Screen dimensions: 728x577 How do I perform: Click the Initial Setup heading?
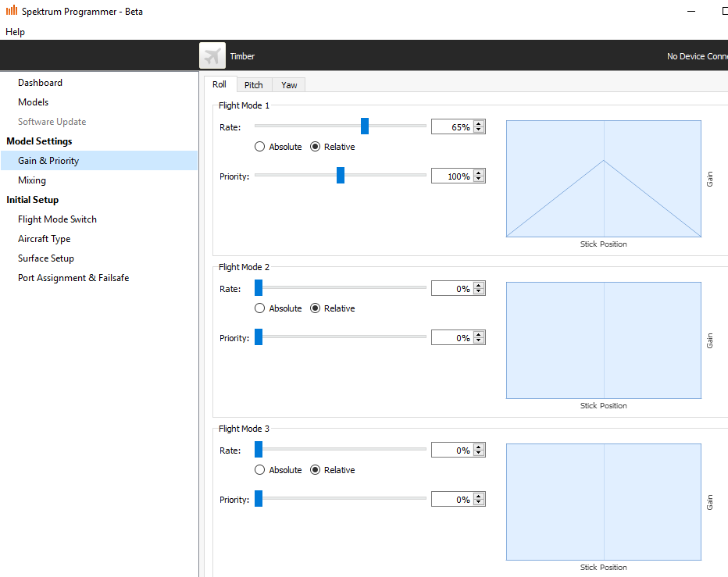click(33, 200)
